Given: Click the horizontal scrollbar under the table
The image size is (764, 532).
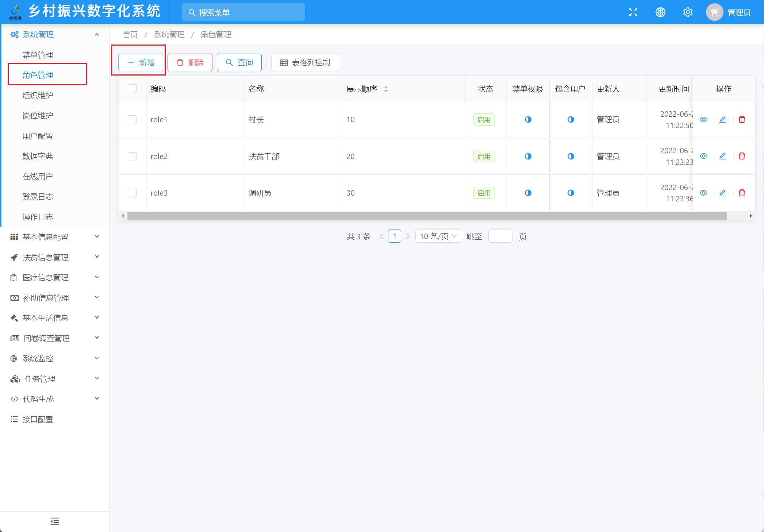Looking at the screenshot, I should click(427, 216).
